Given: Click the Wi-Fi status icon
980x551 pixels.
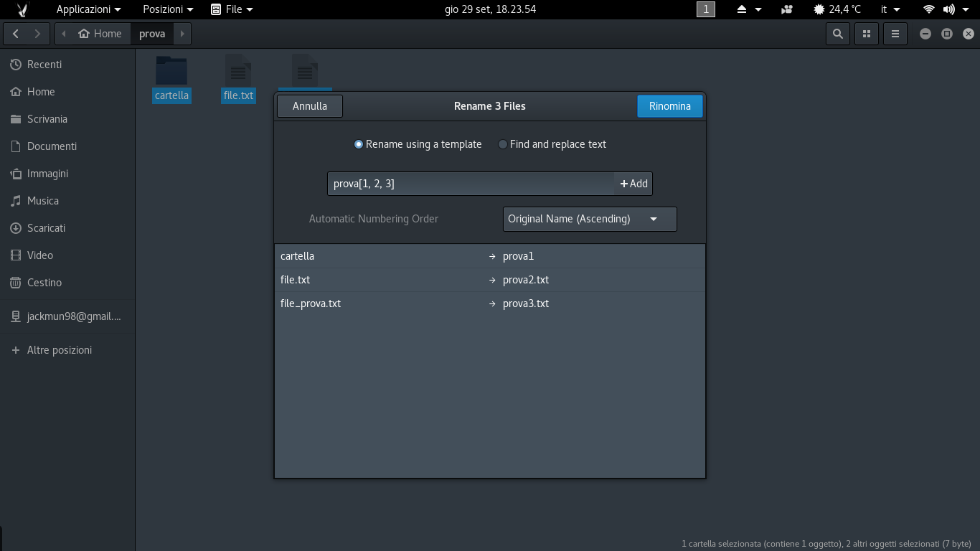Looking at the screenshot, I should pos(929,9).
